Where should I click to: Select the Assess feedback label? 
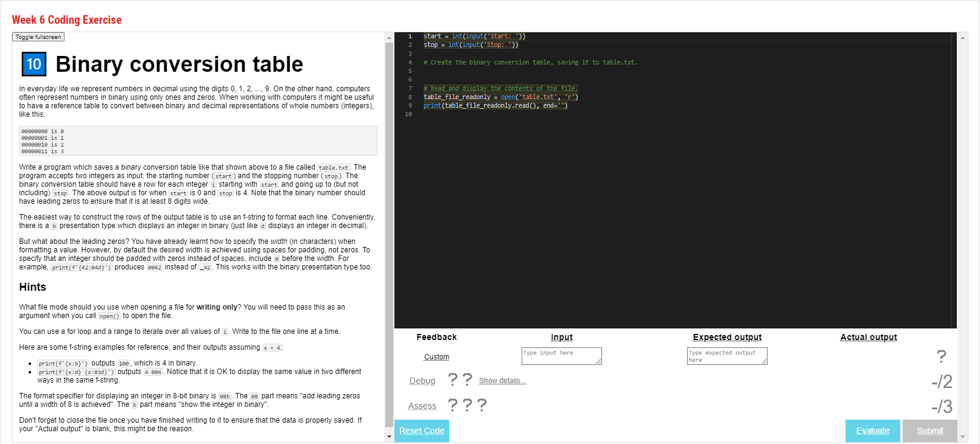[x=422, y=406]
